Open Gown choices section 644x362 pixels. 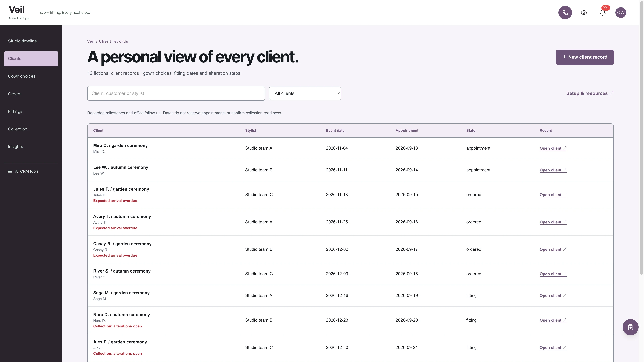[31, 76]
